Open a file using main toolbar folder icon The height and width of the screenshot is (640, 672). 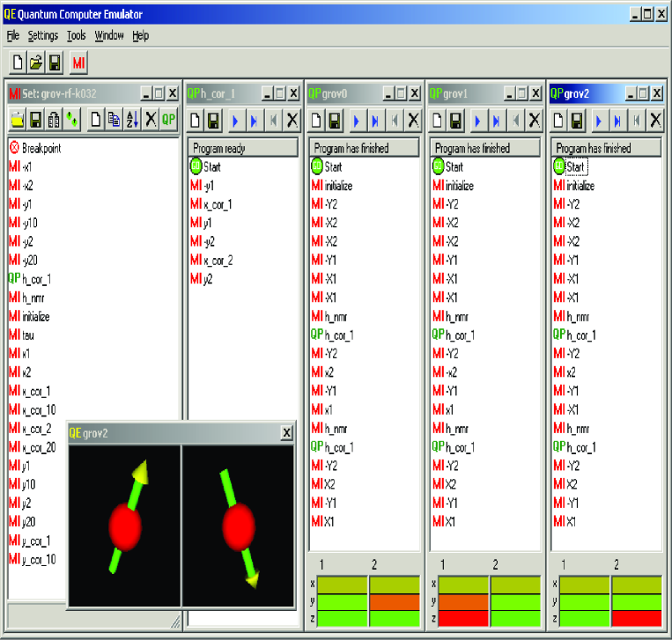(x=36, y=63)
